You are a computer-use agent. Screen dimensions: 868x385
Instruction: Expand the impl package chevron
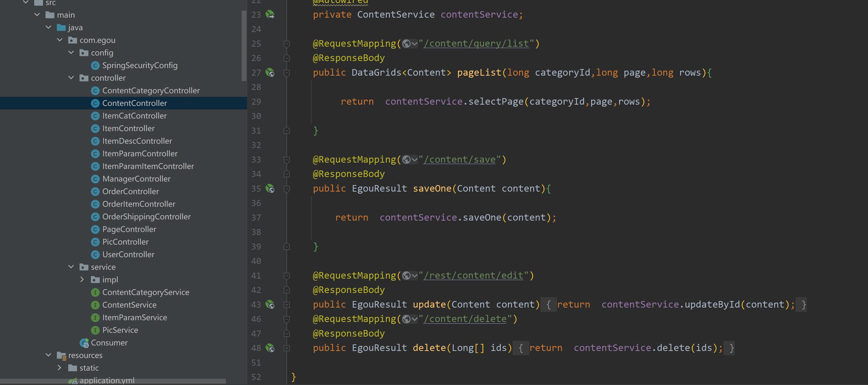[x=82, y=280]
